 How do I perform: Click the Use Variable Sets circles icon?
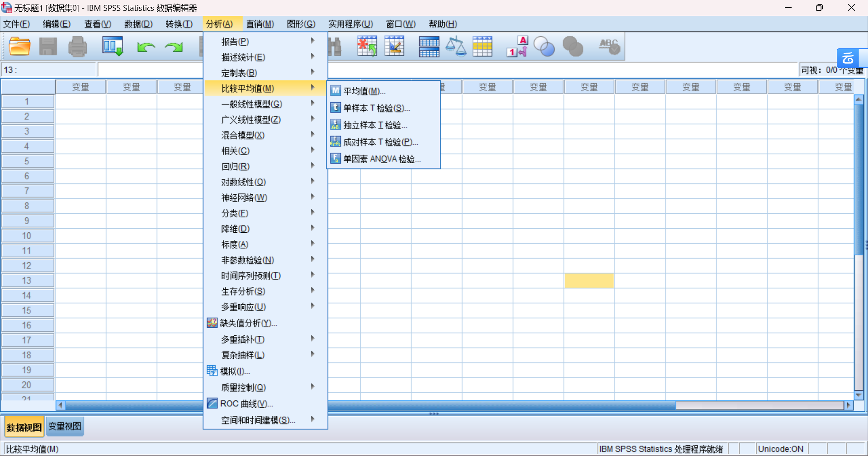pyautogui.click(x=544, y=47)
